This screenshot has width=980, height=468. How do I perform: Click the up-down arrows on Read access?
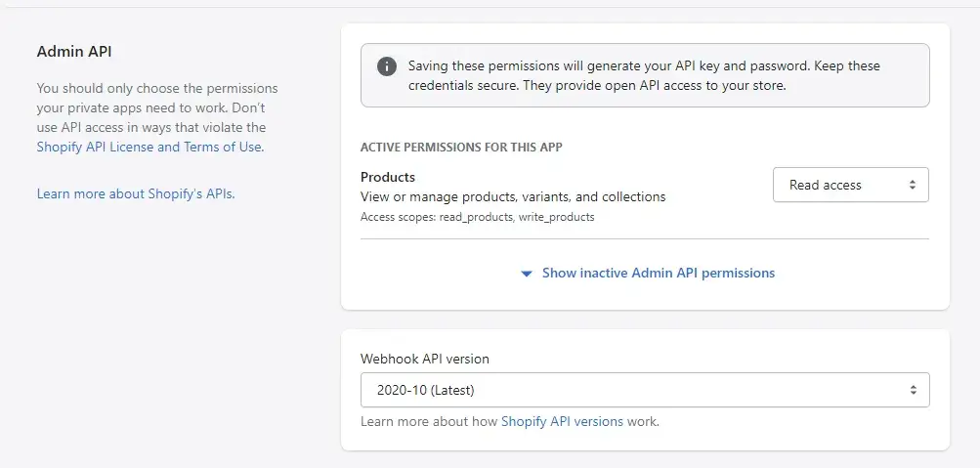coord(912,185)
